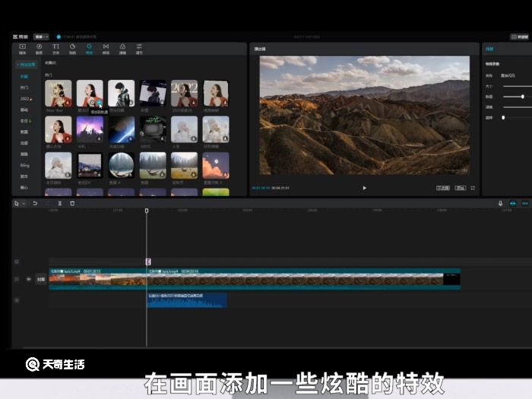Select the highlighted Favorites category in sidebar
Screen dimensions: 532x399
coord(24,77)
